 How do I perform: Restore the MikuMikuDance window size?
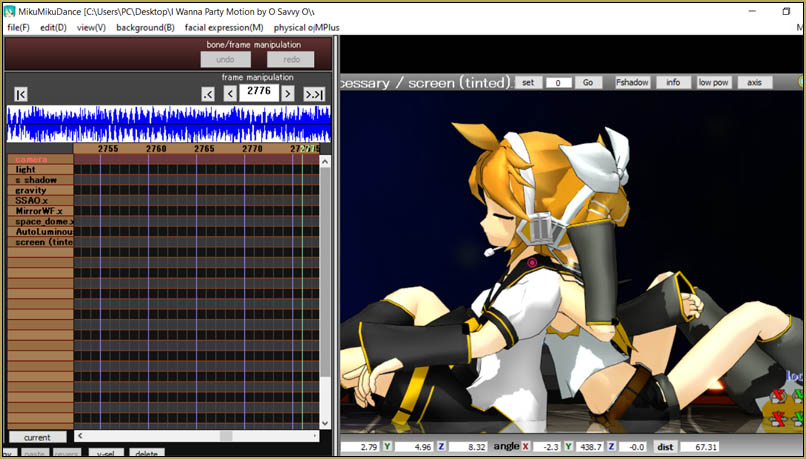786,11
